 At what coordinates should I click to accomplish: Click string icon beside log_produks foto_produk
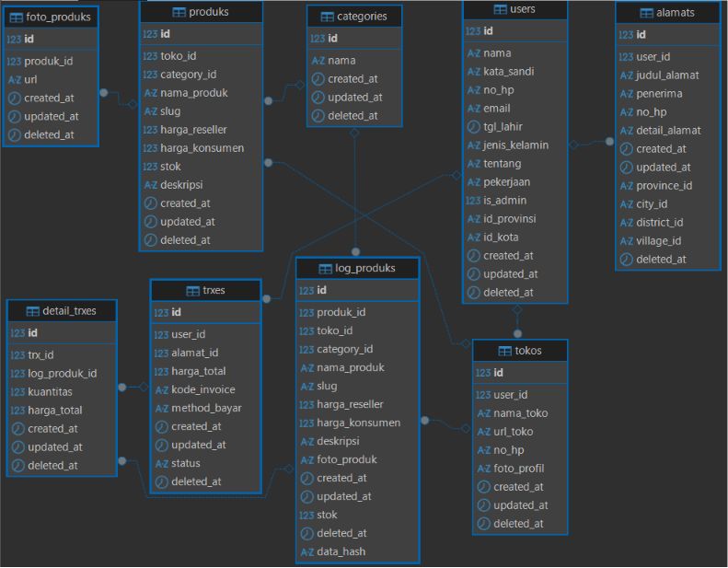[x=306, y=460]
